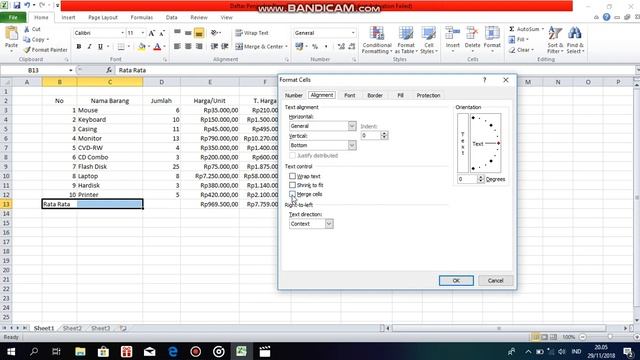This screenshot has height=360, width=640.
Task: Click the Degrees spinner arrows
Action: click(x=480, y=179)
